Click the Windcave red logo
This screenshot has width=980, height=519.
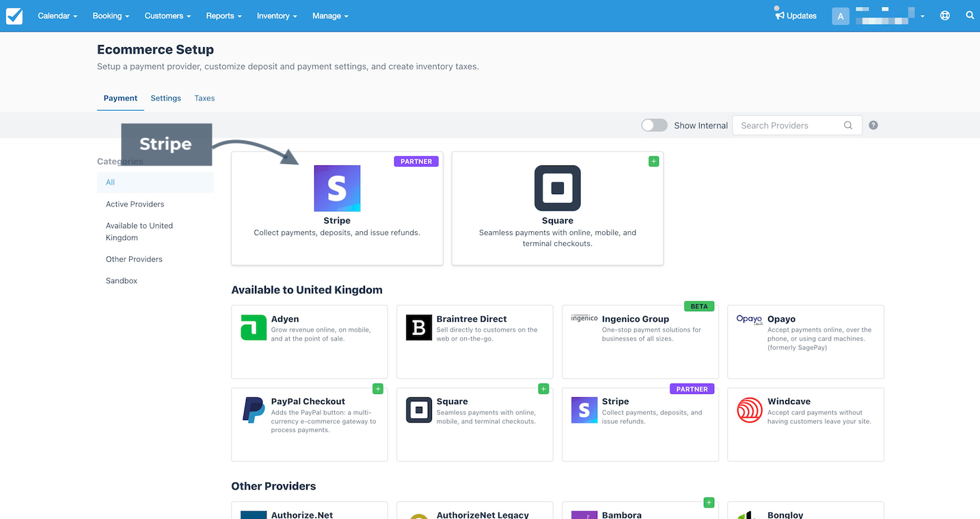point(750,410)
